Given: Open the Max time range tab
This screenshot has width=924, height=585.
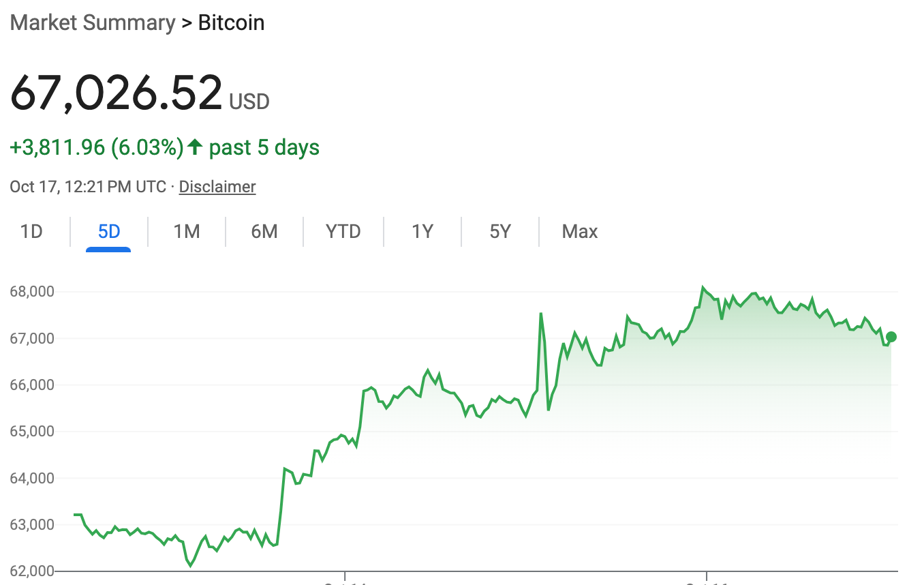Looking at the screenshot, I should tap(579, 231).
